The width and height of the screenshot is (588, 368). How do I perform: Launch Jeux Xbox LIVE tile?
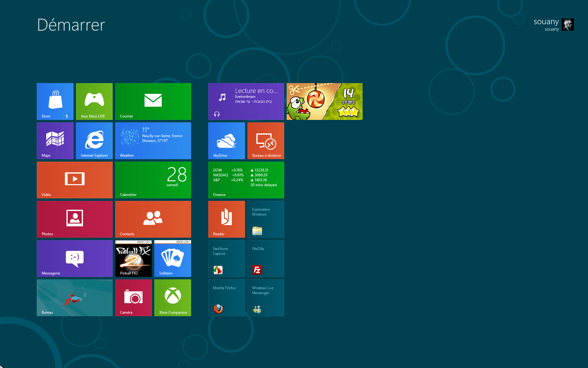[94, 102]
